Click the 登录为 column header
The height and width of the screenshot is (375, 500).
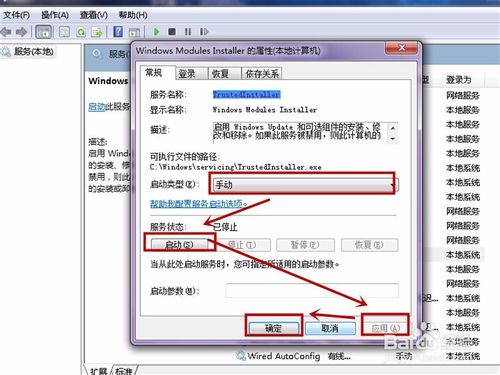pyautogui.click(x=459, y=80)
